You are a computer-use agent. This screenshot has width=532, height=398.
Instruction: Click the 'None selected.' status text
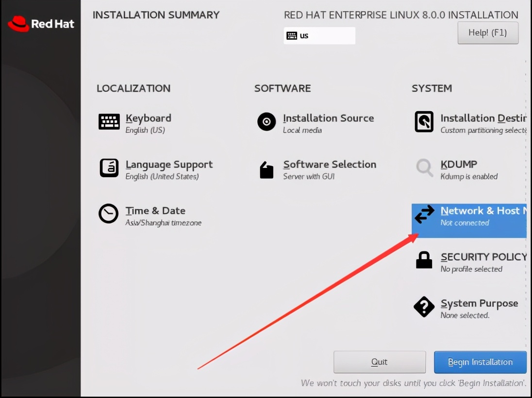465,315
